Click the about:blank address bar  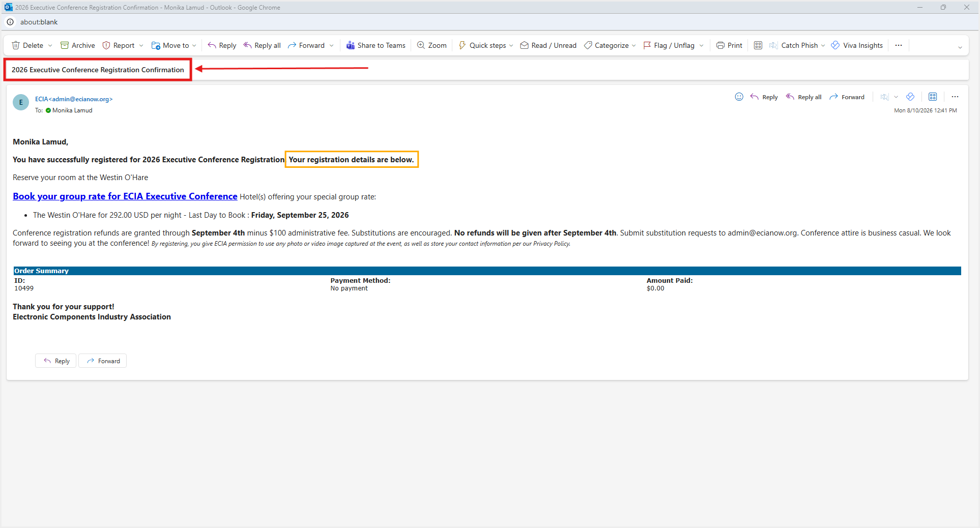pyautogui.click(x=39, y=22)
